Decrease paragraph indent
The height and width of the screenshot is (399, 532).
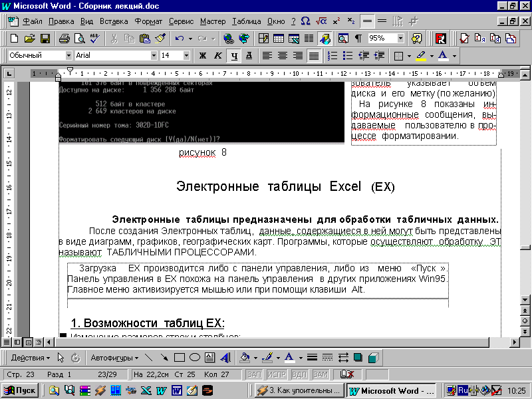click(364, 55)
